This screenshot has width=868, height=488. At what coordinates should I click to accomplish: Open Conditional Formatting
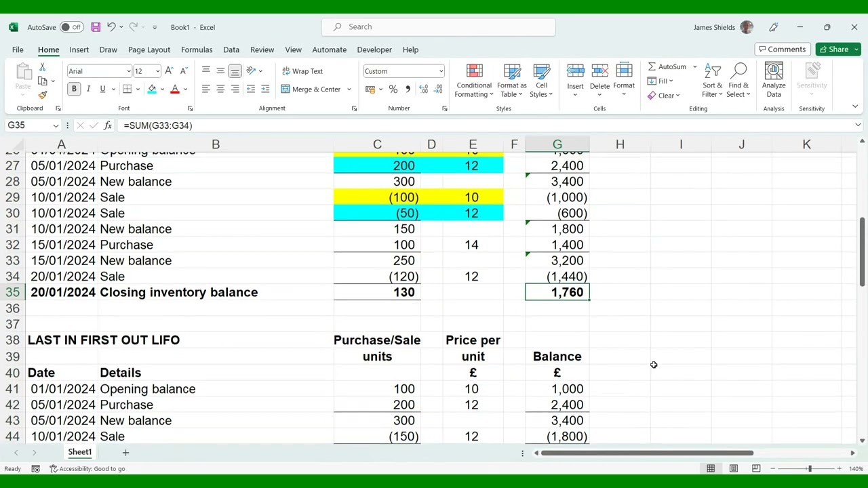click(474, 81)
